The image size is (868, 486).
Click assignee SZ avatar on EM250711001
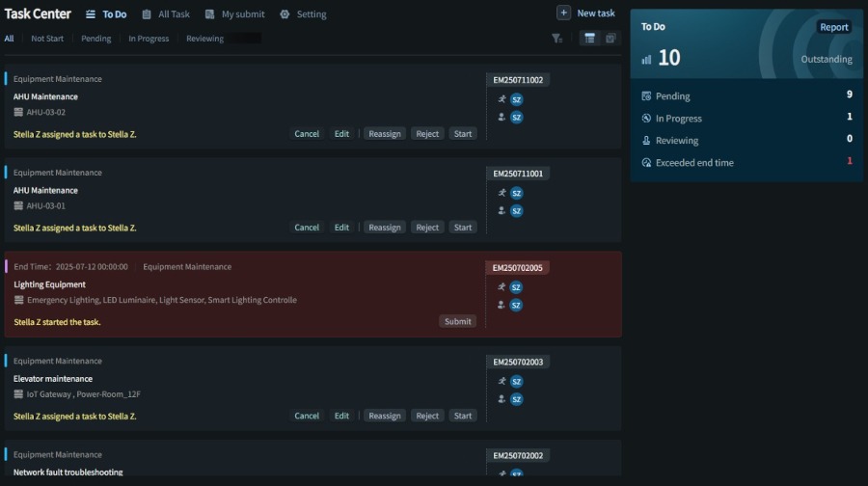[x=517, y=211]
